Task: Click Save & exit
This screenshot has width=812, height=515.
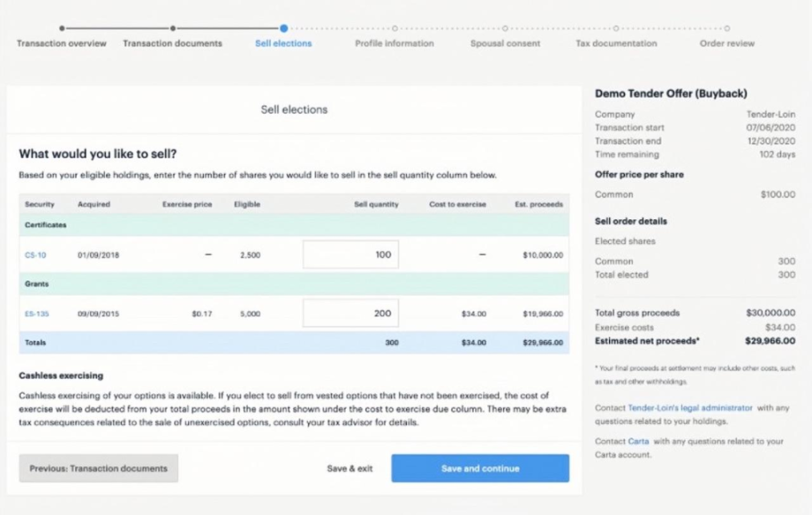Action: (349, 469)
